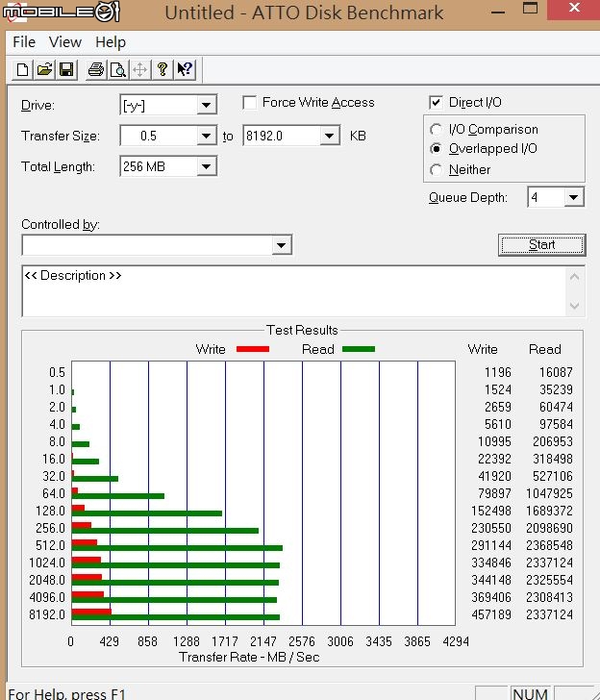Image resolution: width=600 pixels, height=700 pixels.
Task: Click the Print toolbar icon
Action: pyautogui.click(x=96, y=69)
